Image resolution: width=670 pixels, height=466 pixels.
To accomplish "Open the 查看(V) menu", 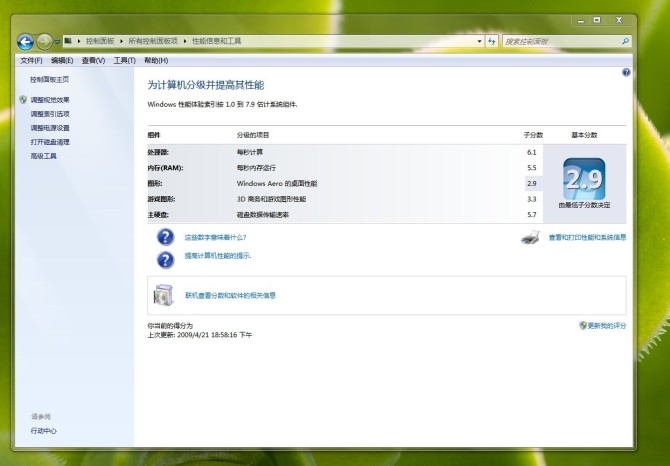I will [93, 61].
